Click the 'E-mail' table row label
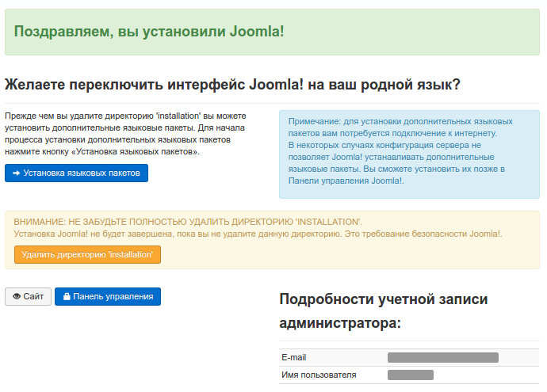 tap(294, 357)
